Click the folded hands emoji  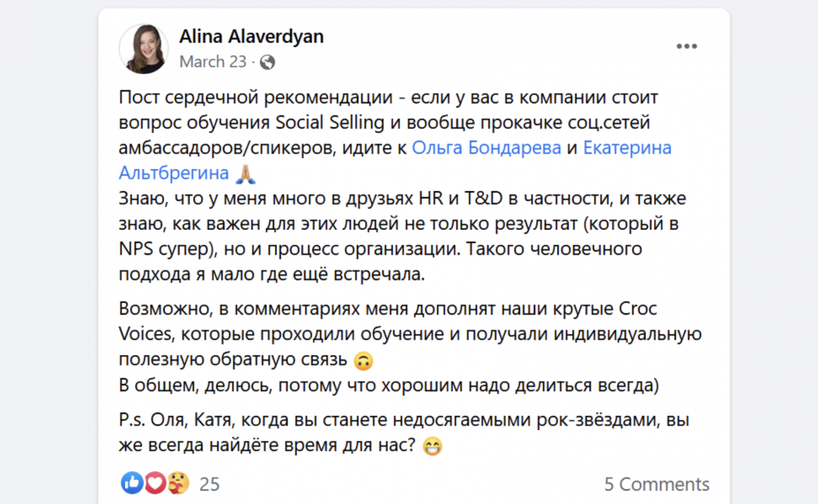pyautogui.click(x=245, y=174)
